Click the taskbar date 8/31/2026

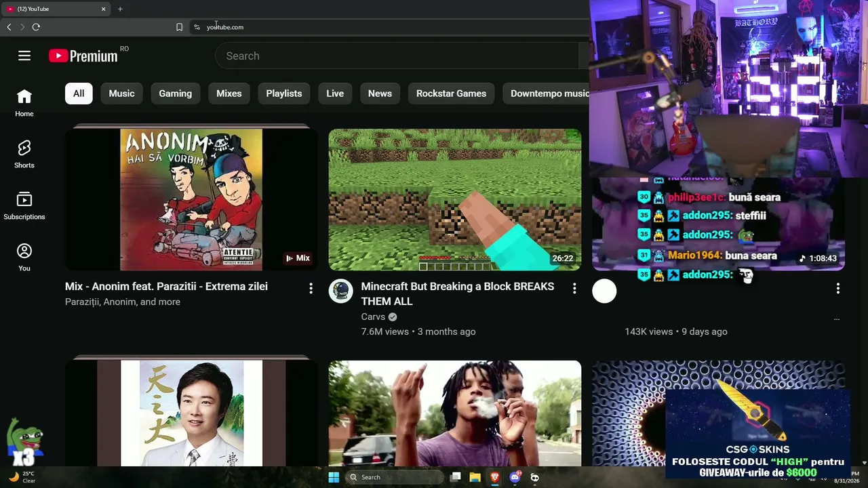[846, 481]
